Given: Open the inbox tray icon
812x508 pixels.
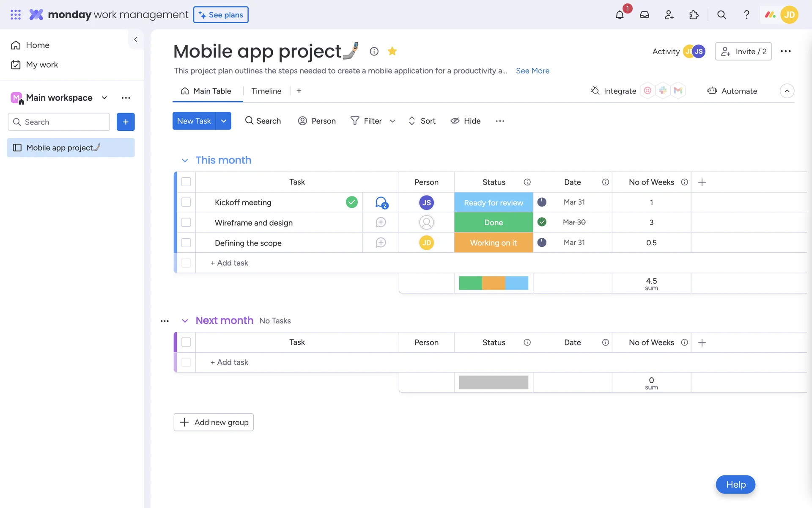Looking at the screenshot, I should (x=644, y=15).
